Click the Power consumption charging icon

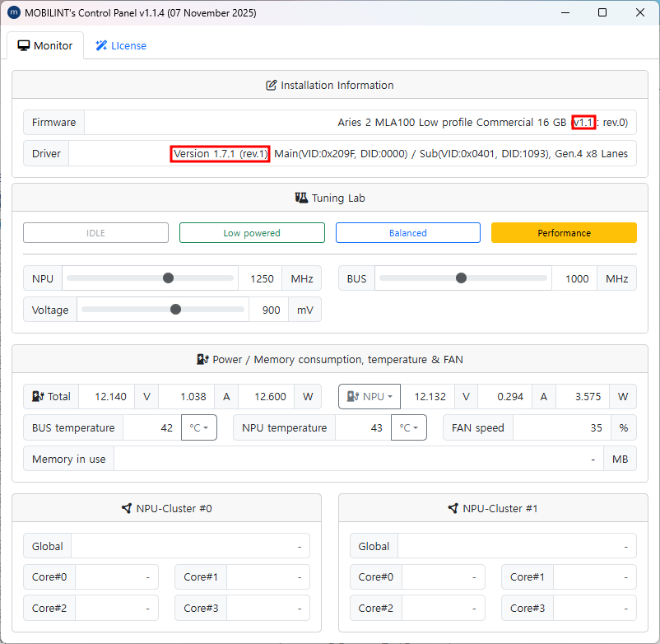(x=202, y=360)
